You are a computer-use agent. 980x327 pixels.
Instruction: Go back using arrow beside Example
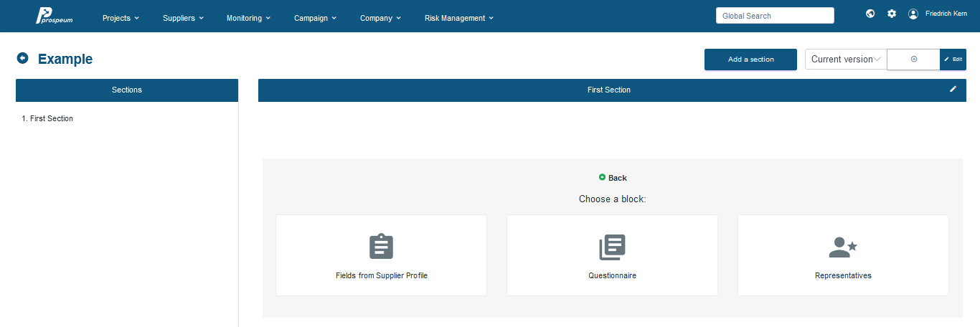22,58
